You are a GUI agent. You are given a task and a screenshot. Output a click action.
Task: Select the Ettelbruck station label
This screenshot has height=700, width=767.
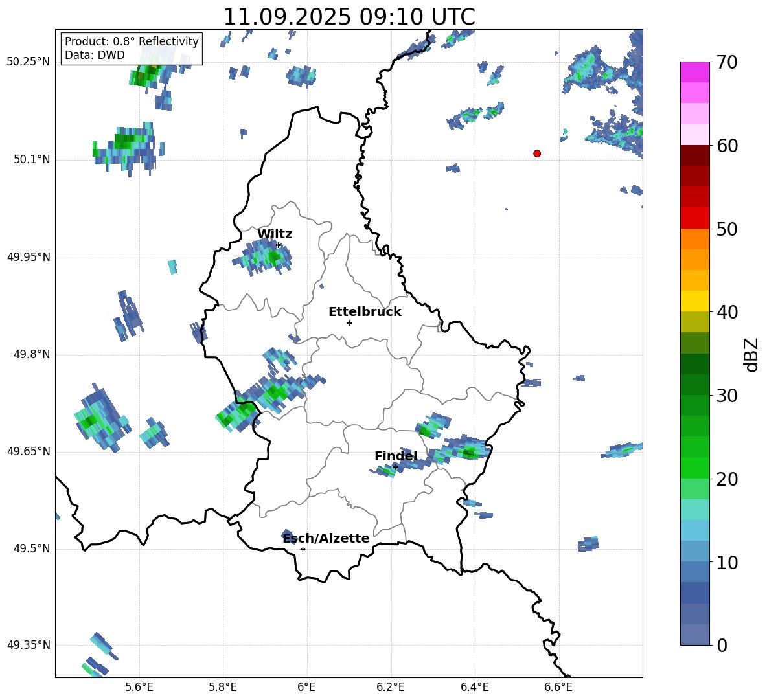pos(365,311)
